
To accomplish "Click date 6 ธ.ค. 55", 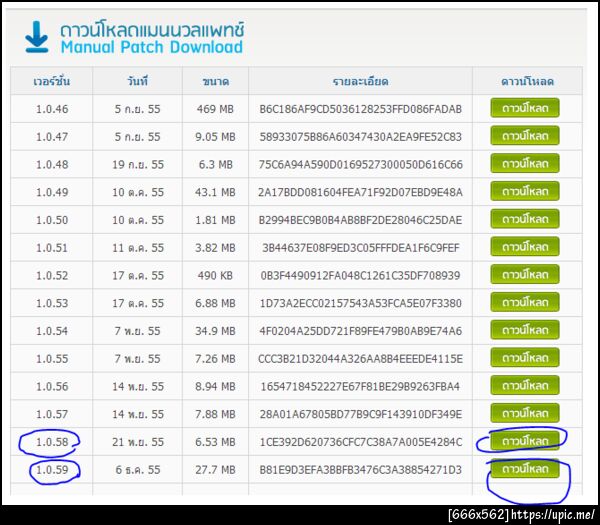I will pos(138,470).
